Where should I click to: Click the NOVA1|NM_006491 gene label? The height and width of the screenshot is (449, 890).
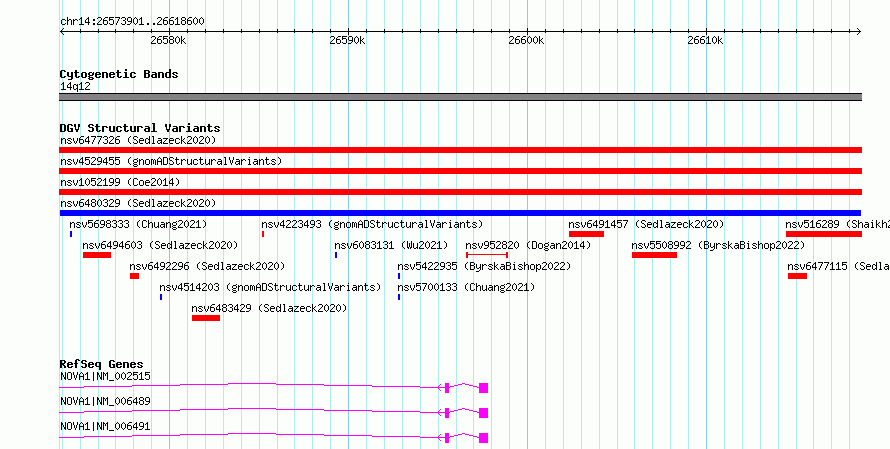pos(106,426)
